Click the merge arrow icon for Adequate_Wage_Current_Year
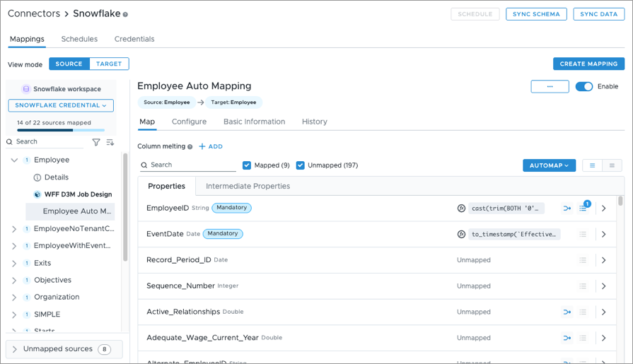 click(x=567, y=338)
